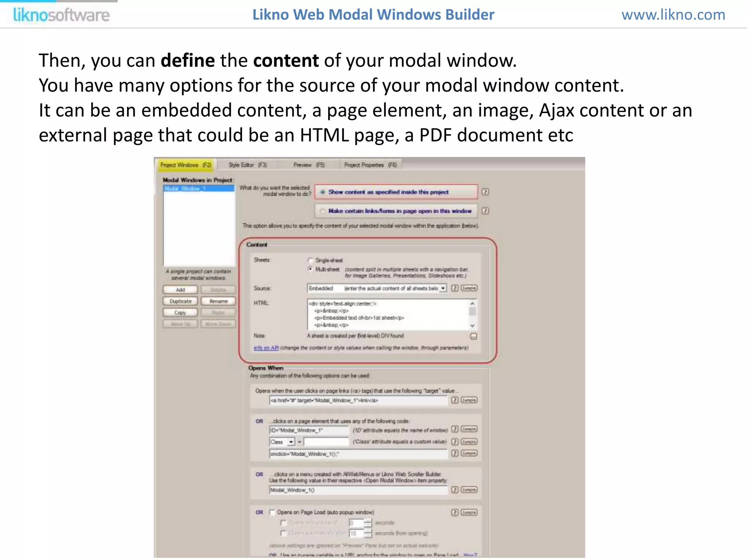Click the stepper on the 10 seconds field
747x560 pixels.
pos(368,533)
